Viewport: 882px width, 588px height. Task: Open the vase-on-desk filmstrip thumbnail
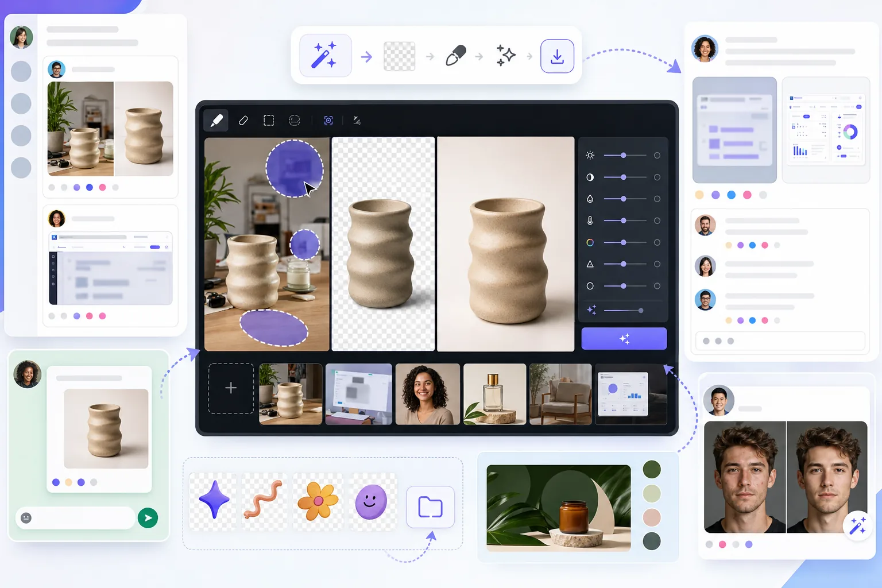pyautogui.click(x=291, y=394)
